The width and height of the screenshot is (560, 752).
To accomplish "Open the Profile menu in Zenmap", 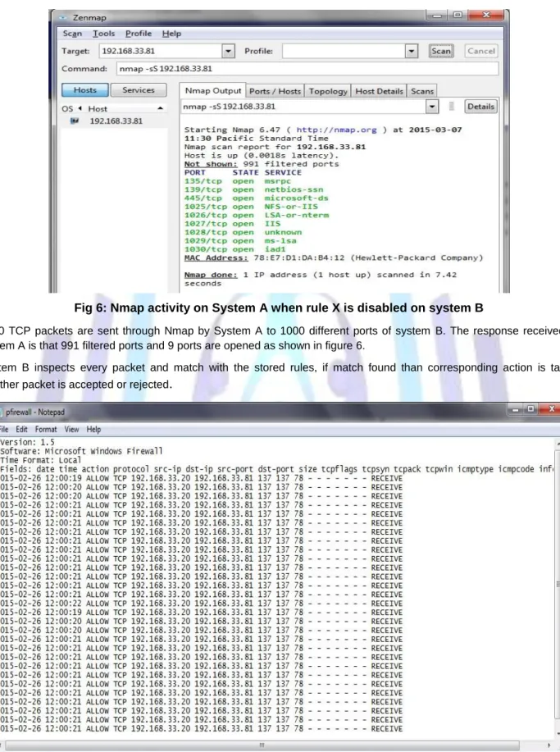I will coord(139,34).
